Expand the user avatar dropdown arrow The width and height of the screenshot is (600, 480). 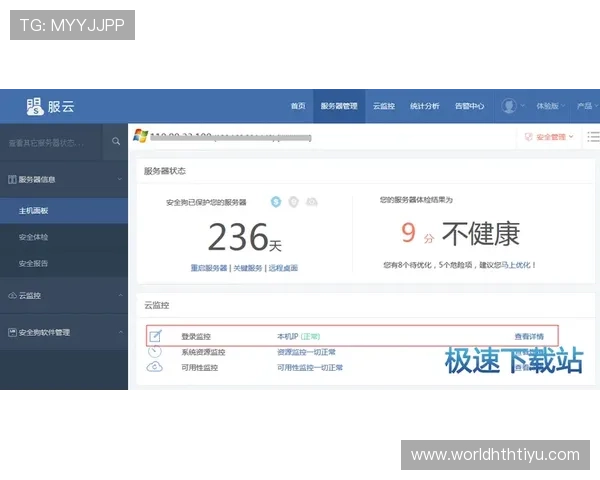522,106
